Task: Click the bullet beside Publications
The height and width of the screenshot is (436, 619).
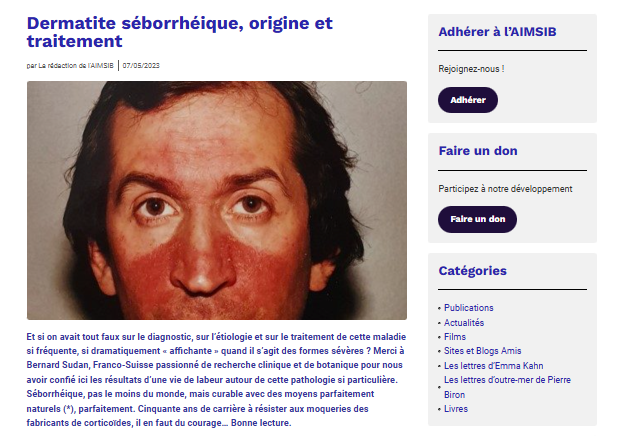Action: click(439, 308)
